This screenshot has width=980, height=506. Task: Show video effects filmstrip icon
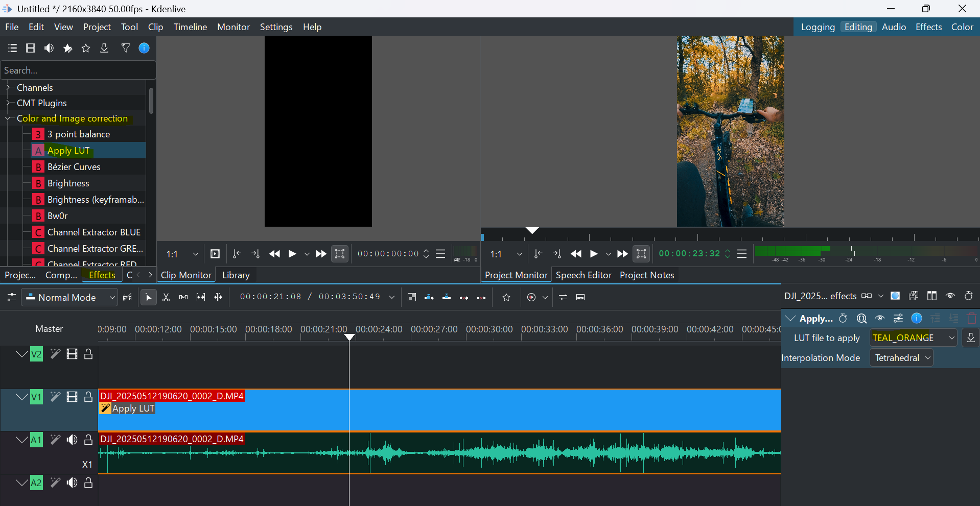[x=31, y=48]
